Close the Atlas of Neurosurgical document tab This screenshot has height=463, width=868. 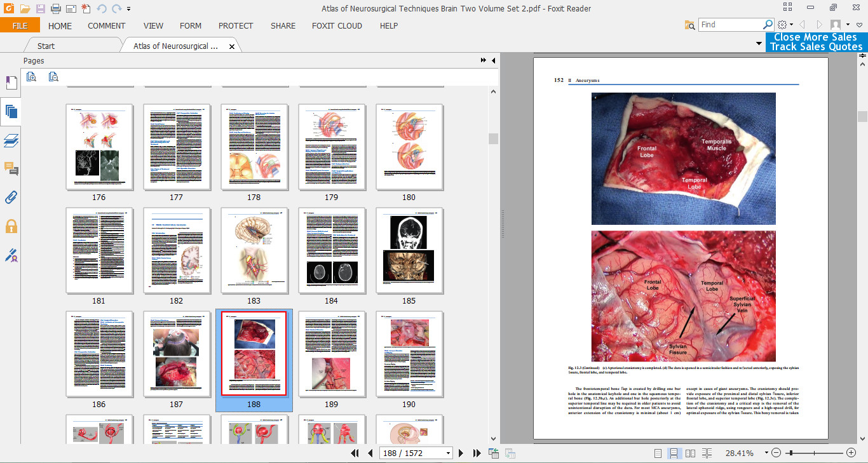pyautogui.click(x=232, y=46)
